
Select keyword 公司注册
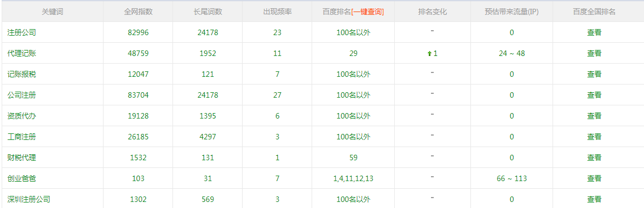click(22, 95)
